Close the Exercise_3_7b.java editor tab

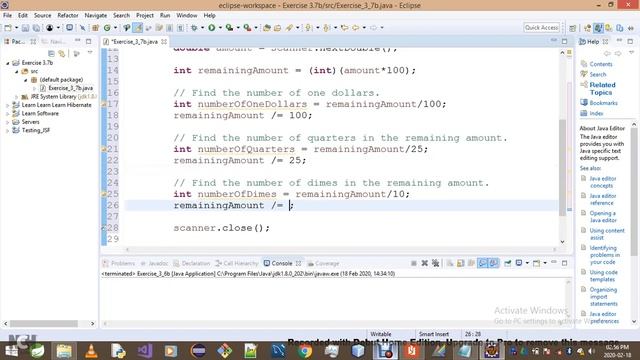tap(164, 42)
